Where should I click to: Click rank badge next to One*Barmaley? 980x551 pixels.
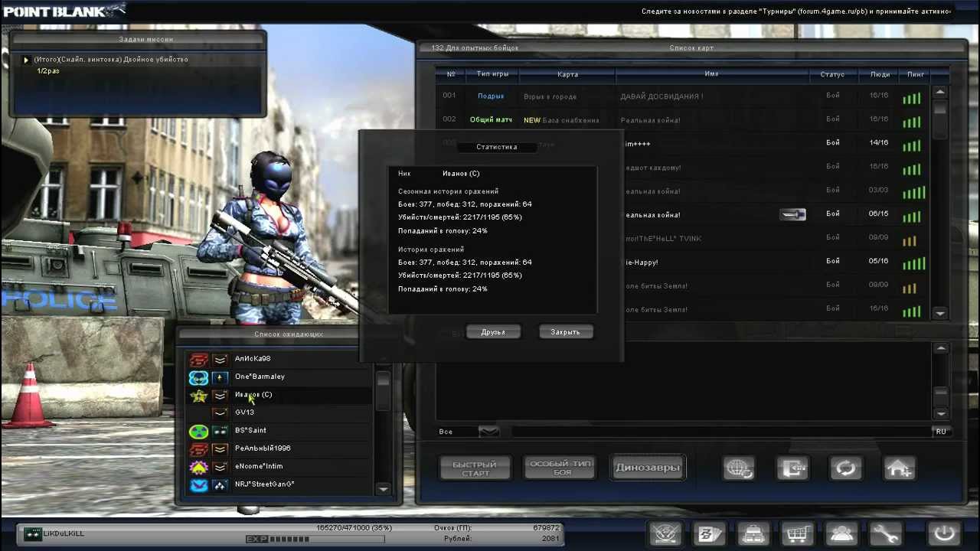(220, 377)
